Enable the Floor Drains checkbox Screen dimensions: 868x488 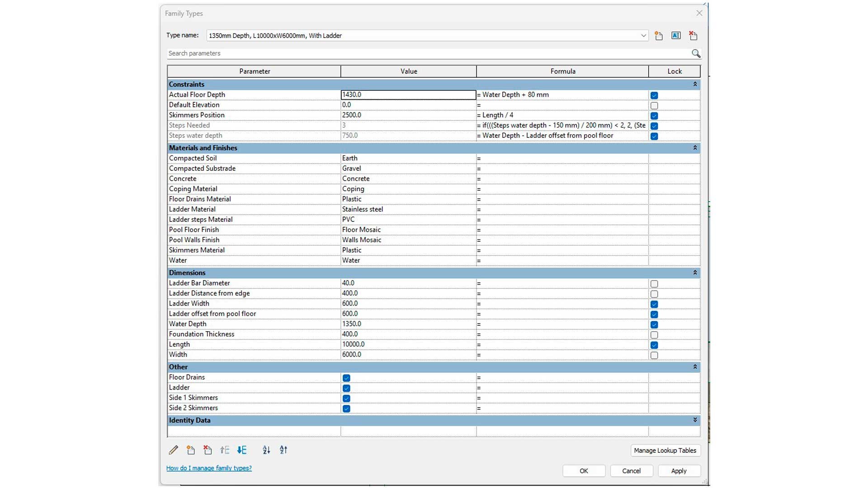coord(346,377)
